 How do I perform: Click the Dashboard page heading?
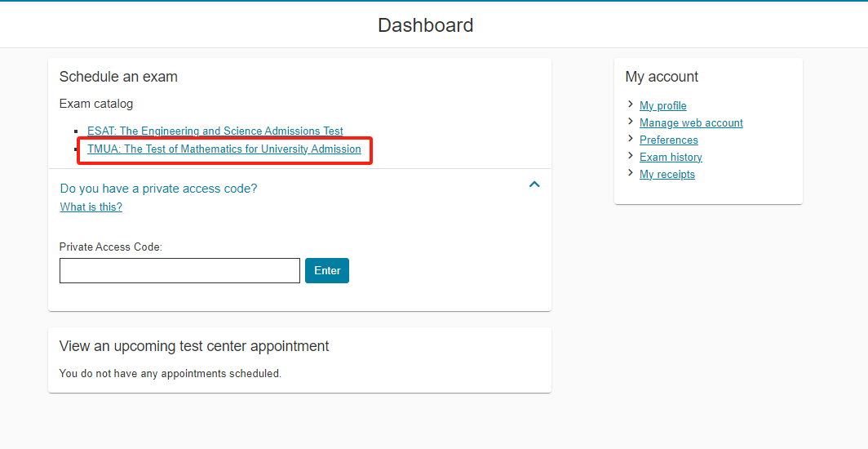coord(426,25)
